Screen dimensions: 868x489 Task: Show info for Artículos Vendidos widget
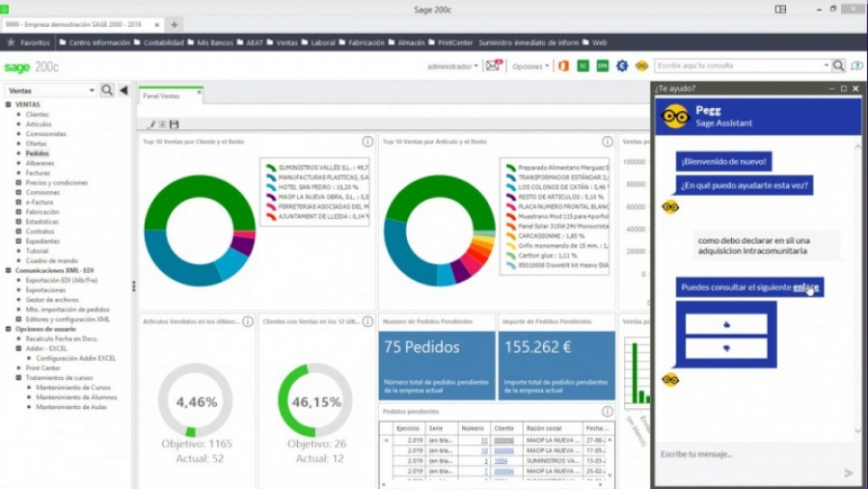pos(248,321)
